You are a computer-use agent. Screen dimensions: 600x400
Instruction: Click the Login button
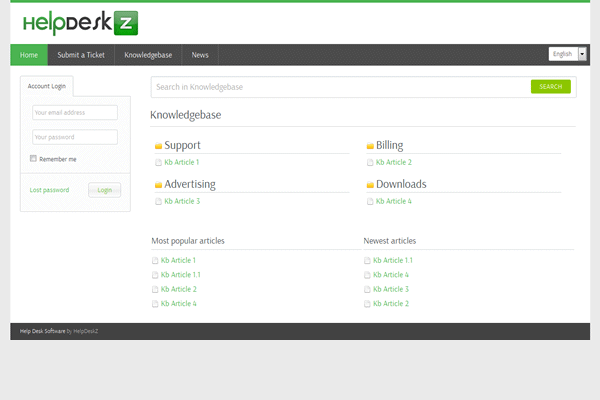point(104,190)
